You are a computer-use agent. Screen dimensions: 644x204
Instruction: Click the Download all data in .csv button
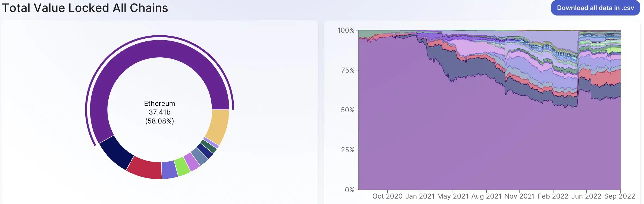pyautogui.click(x=595, y=8)
